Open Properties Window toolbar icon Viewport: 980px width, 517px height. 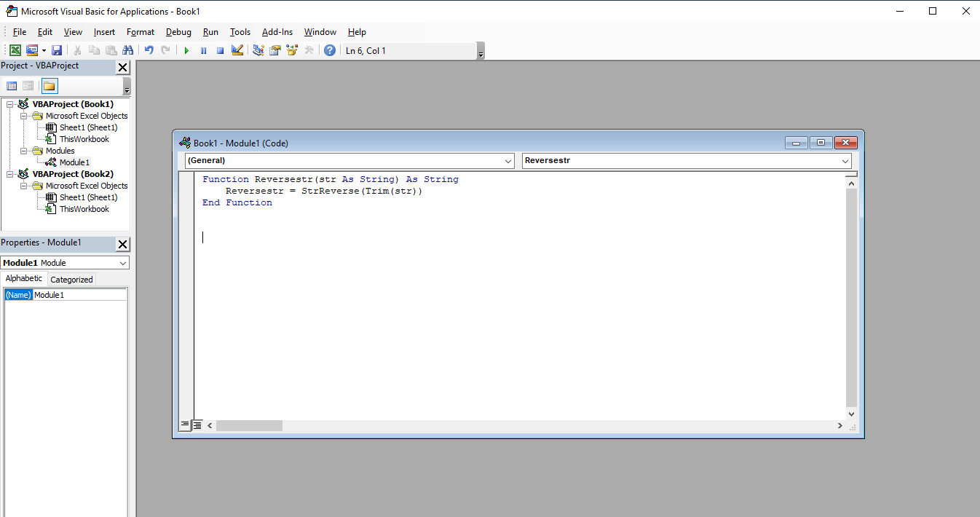[x=275, y=50]
